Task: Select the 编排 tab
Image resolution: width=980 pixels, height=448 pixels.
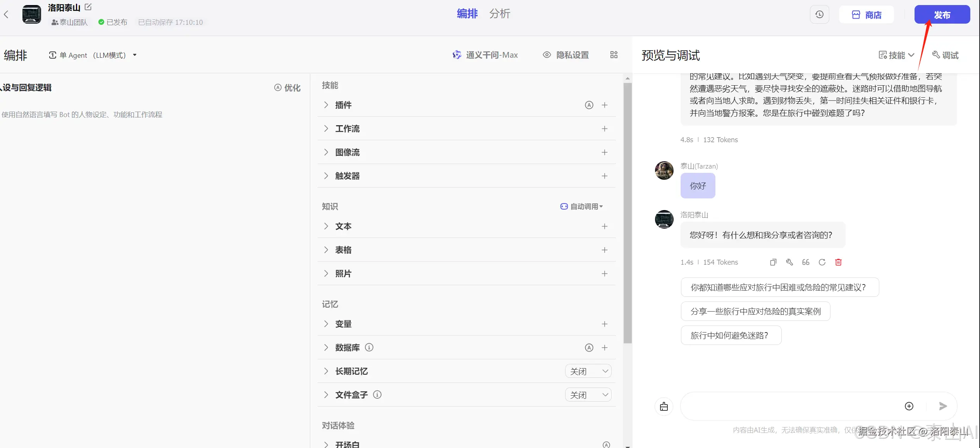Action: point(467,14)
